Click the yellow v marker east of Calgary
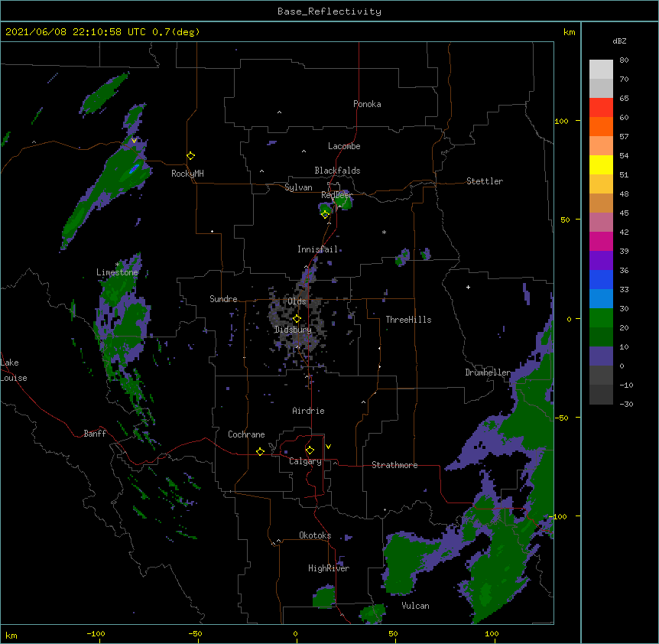659x644 pixels. click(328, 447)
